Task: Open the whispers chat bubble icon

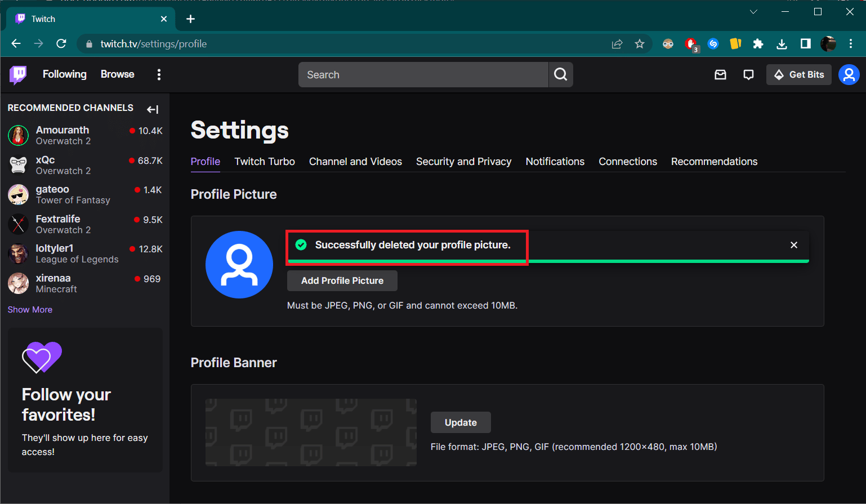Action: pos(748,74)
